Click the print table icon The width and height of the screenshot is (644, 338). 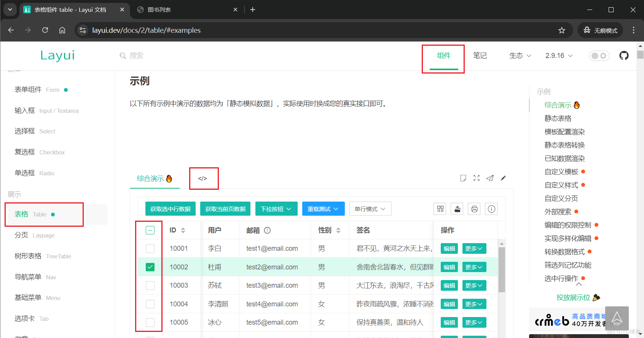click(474, 209)
